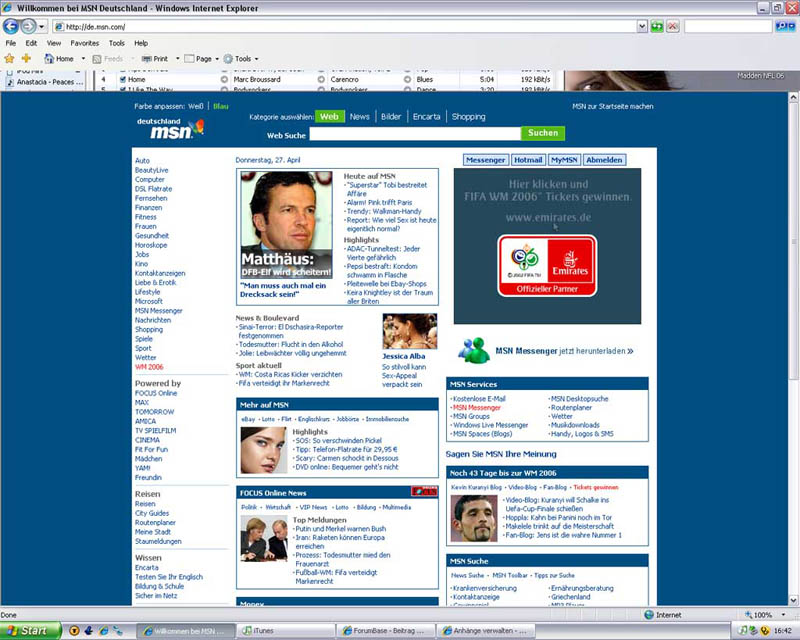Select the Weiß page color option
The height and width of the screenshot is (640, 800).
(x=195, y=106)
